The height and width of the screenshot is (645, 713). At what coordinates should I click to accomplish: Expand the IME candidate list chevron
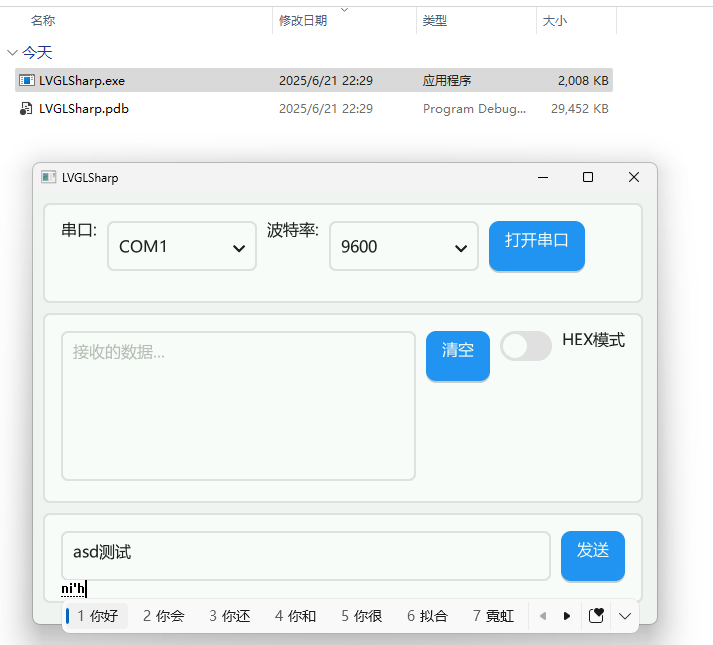tap(625, 616)
